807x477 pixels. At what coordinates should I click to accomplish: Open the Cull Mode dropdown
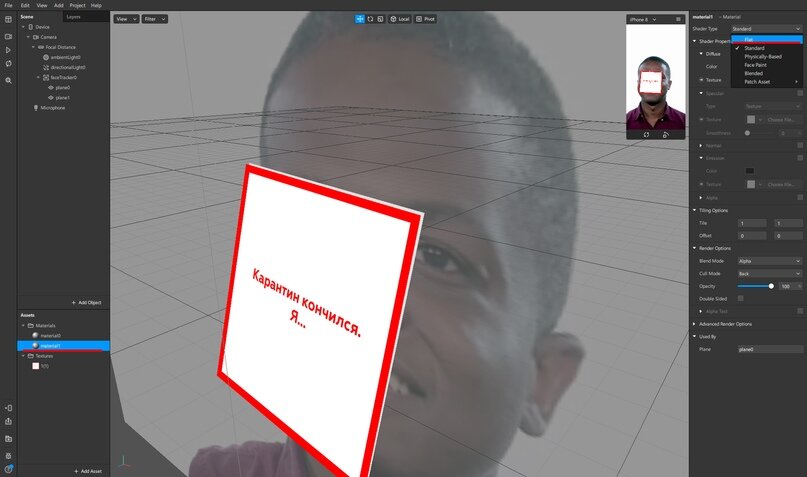(x=769, y=274)
